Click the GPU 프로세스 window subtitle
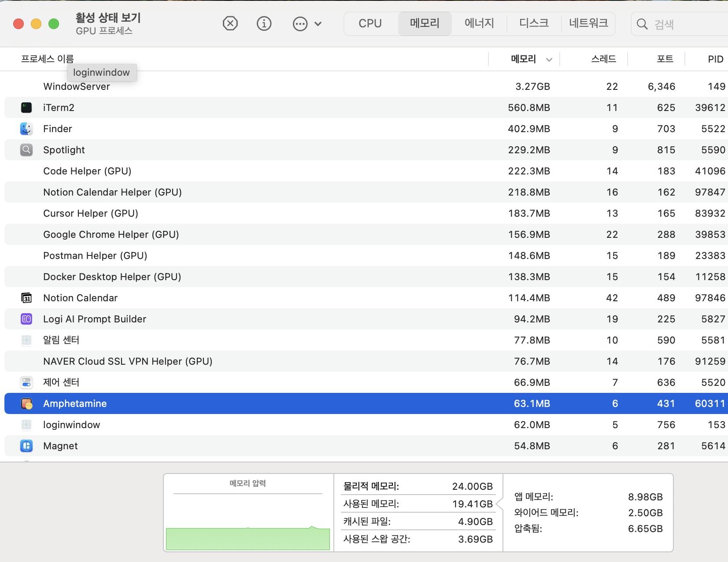Viewport: 728px width, 562px height. [104, 31]
